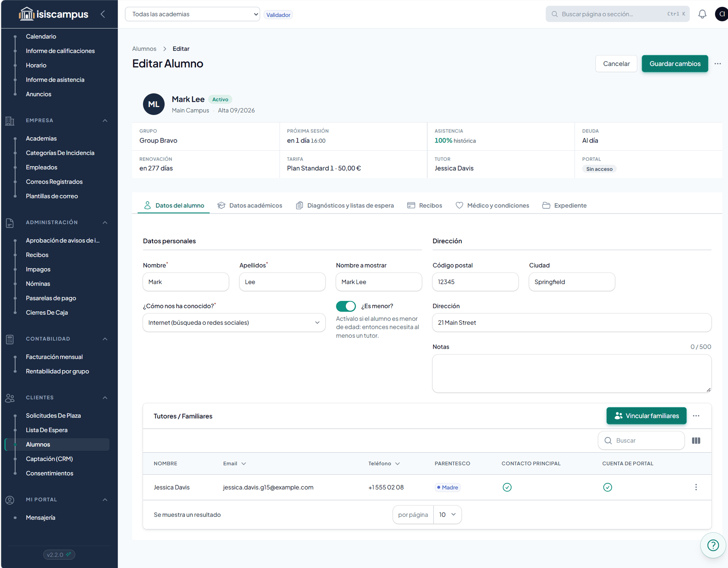Click Vincular familiares button
728x568 pixels.
[646, 416]
